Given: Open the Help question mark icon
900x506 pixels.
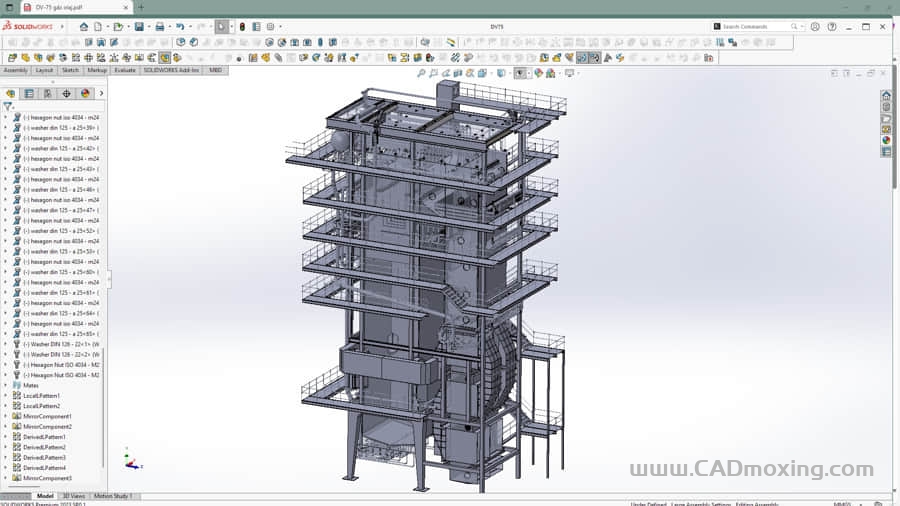Looking at the screenshot, I should pyautogui.click(x=835, y=27).
